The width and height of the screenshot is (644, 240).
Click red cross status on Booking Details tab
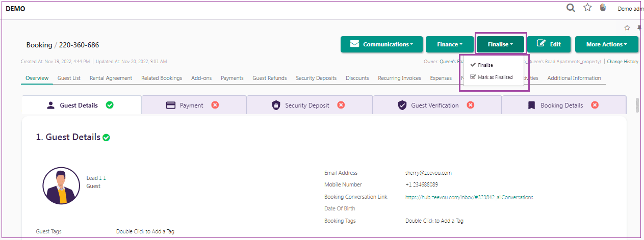(x=595, y=105)
